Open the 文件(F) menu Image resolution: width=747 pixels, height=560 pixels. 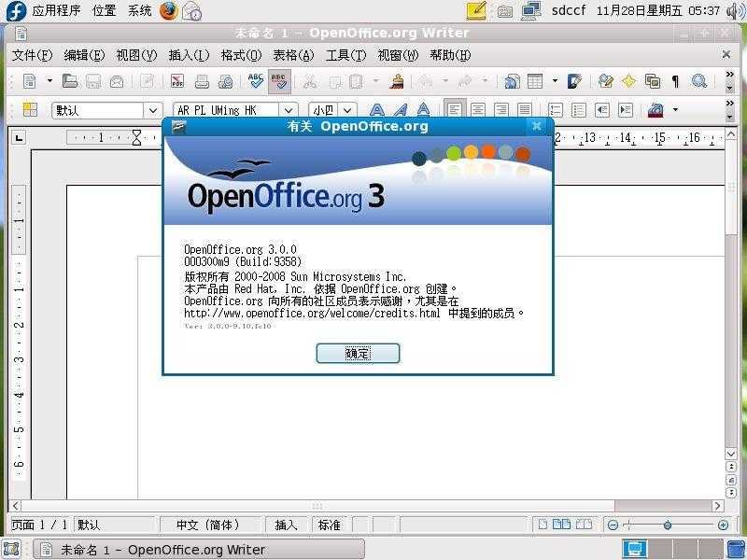click(x=32, y=55)
